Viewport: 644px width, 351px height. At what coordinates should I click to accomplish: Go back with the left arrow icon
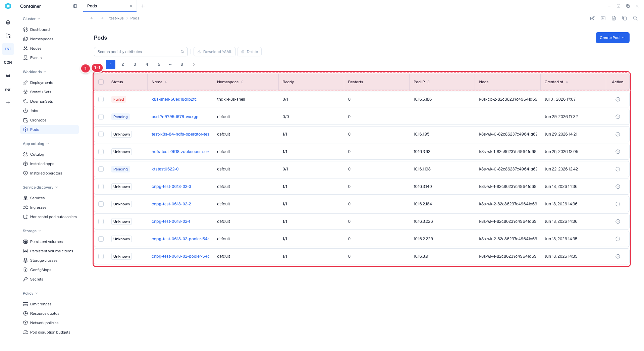(92, 18)
